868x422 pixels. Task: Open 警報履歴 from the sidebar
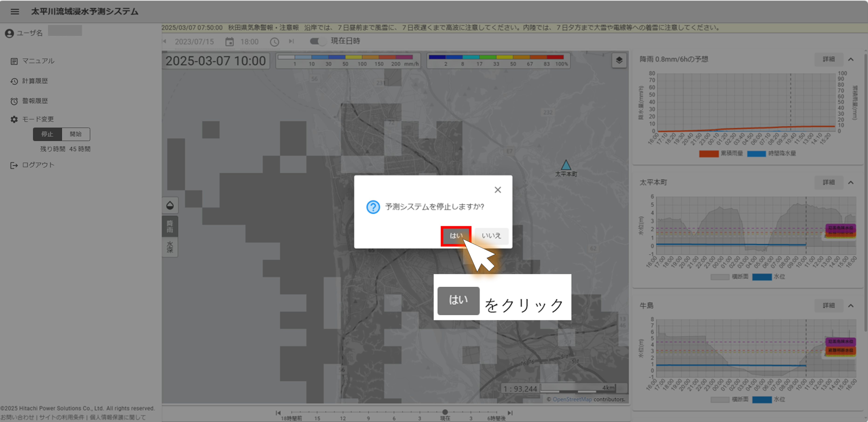(35, 101)
